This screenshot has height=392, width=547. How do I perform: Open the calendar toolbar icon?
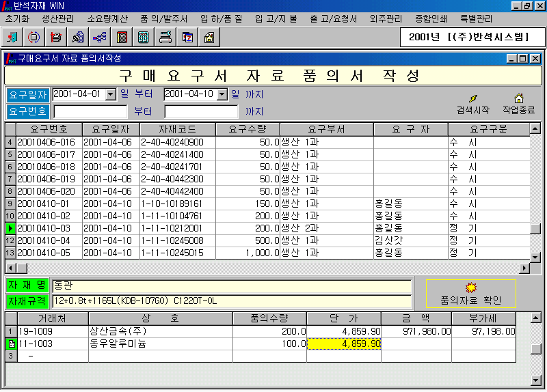pos(187,38)
